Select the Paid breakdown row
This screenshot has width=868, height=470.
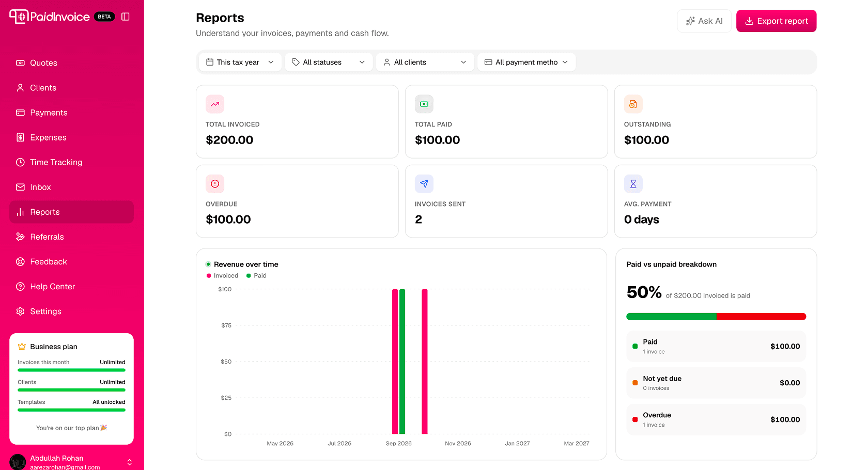[x=716, y=346]
